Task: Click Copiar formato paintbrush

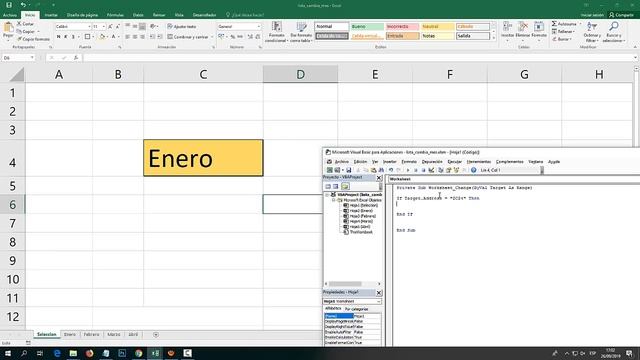Action: 33,39
